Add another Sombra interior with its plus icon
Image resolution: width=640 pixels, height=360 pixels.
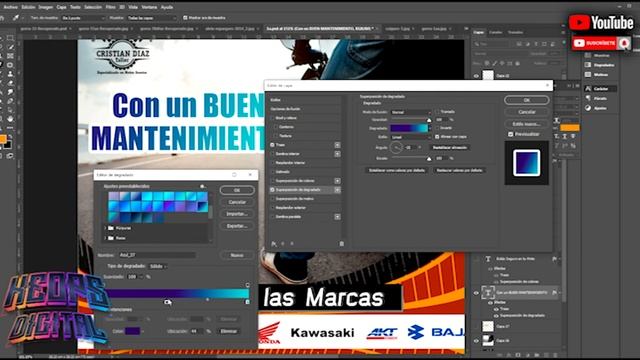pyautogui.click(x=337, y=154)
